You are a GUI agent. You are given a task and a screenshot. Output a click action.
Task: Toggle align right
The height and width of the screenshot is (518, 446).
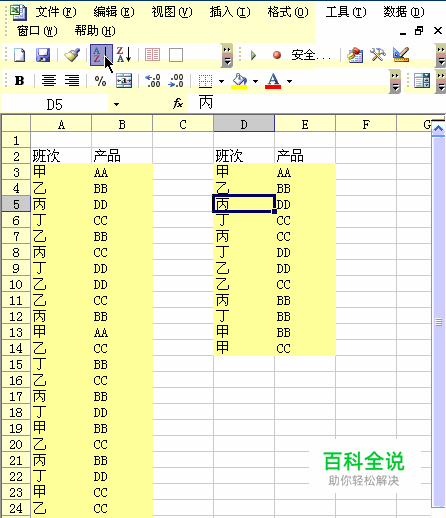click(x=72, y=81)
